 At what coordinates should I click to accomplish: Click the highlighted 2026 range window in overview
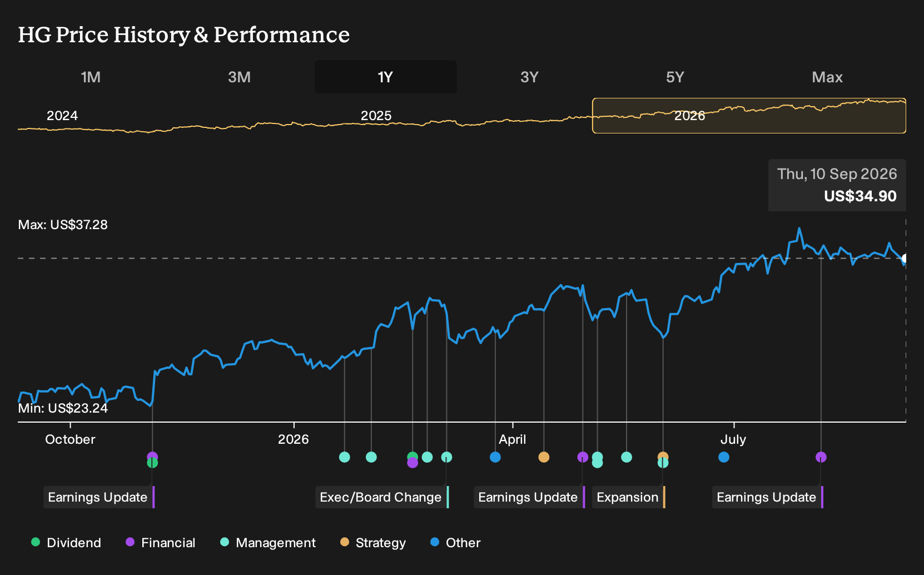[x=749, y=116]
